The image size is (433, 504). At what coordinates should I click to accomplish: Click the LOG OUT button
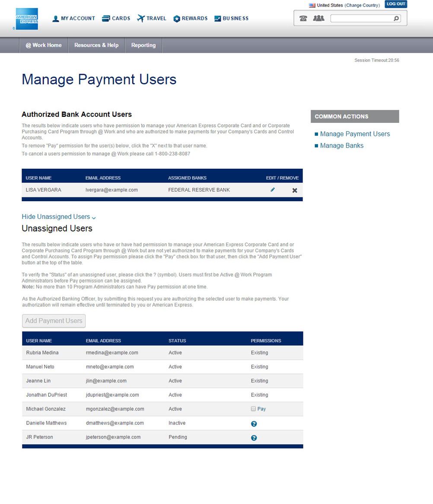pyautogui.click(x=396, y=4)
